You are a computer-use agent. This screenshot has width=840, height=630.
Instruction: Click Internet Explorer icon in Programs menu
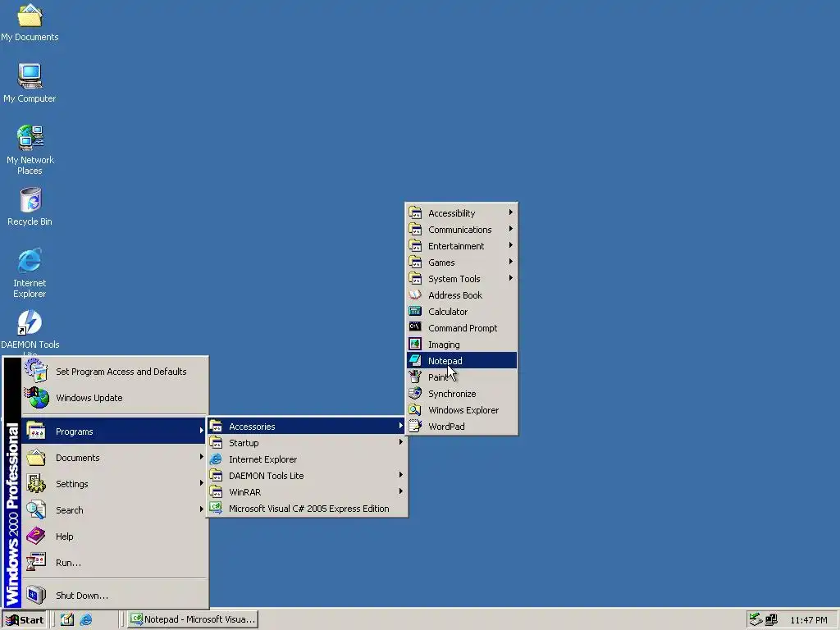tap(216, 459)
